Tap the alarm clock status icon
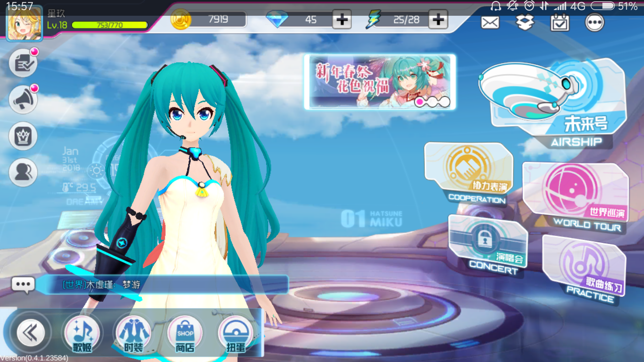This screenshot has height=362, width=644. (x=529, y=6)
